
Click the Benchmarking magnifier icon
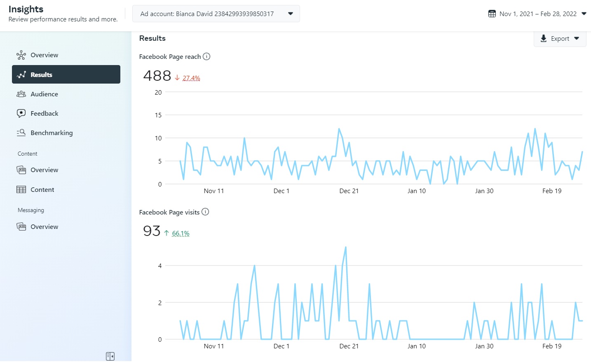pos(21,133)
